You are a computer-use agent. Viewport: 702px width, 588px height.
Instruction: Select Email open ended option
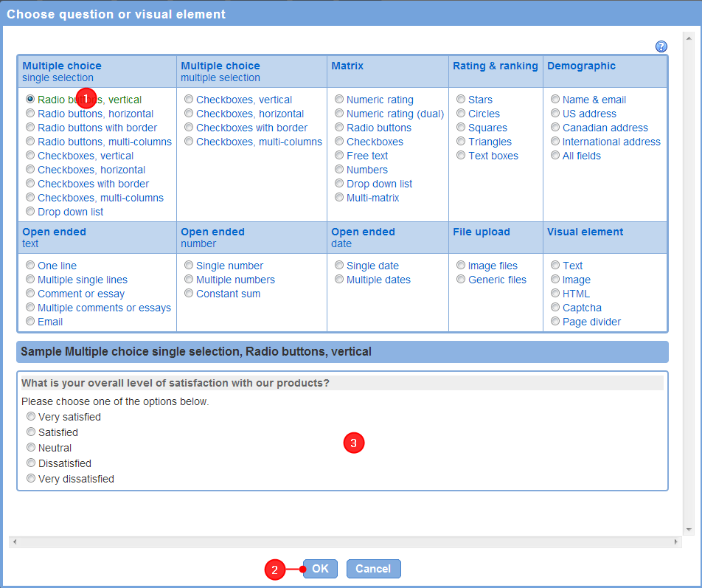(x=30, y=321)
